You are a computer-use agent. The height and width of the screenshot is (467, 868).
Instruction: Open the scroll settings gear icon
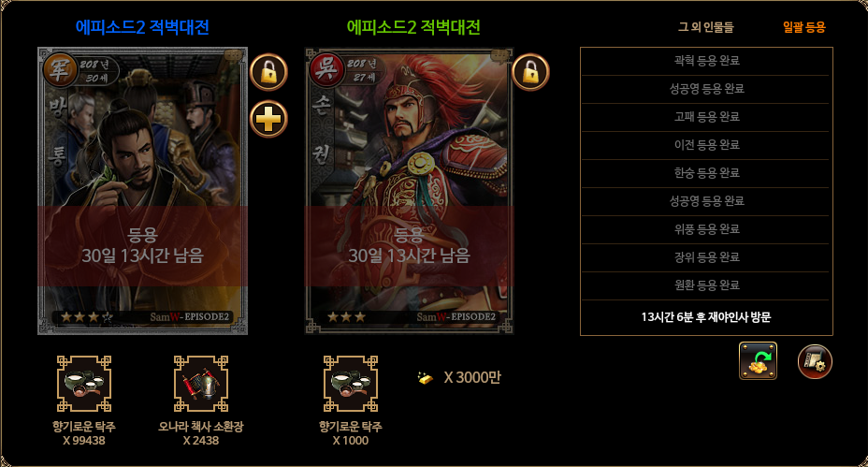point(815,362)
